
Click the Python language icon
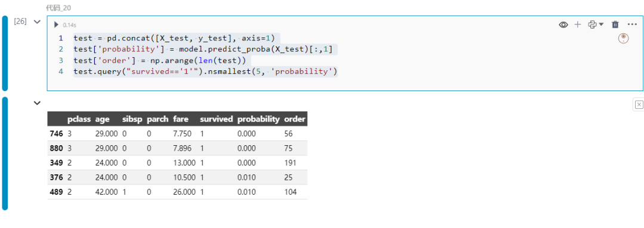(592, 24)
